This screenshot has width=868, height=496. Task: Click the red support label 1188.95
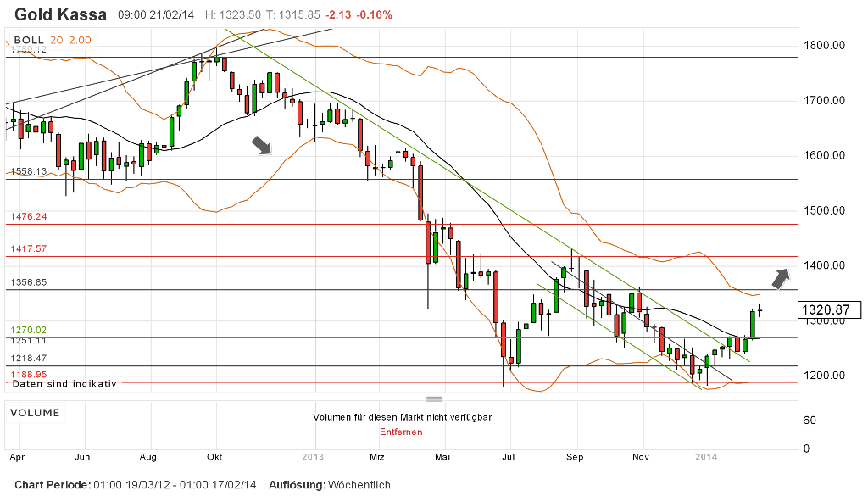pyautogui.click(x=31, y=373)
